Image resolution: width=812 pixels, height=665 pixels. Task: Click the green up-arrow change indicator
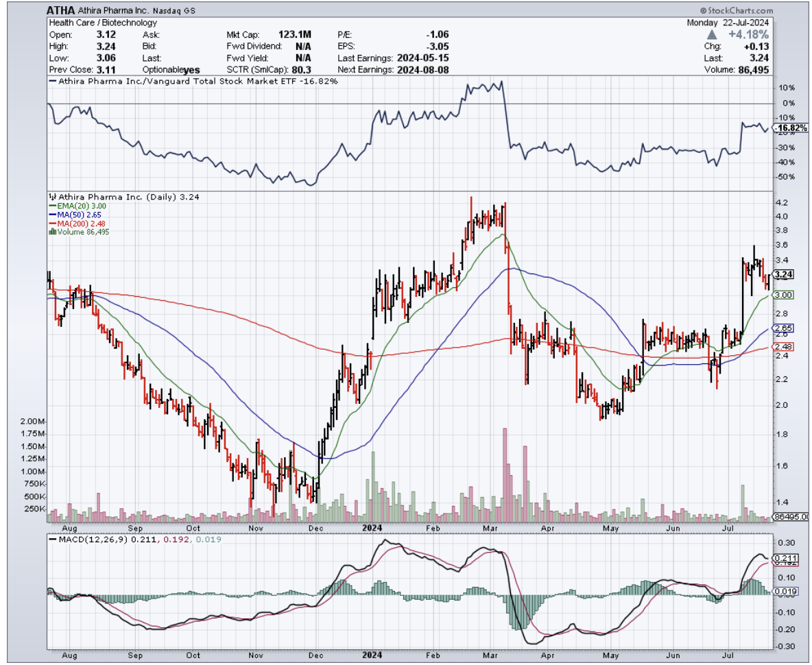pyautogui.click(x=713, y=34)
